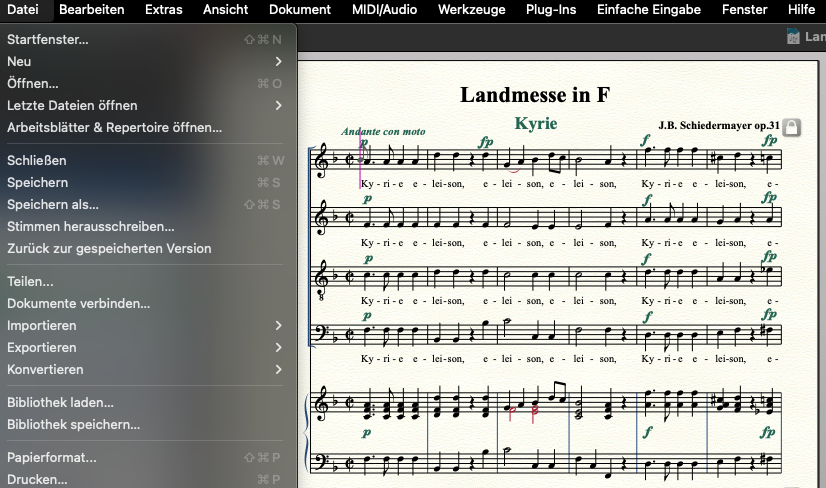This screenshot has height=488, width=826.
Task: Open the Extras menu
Action: [163, 9]
